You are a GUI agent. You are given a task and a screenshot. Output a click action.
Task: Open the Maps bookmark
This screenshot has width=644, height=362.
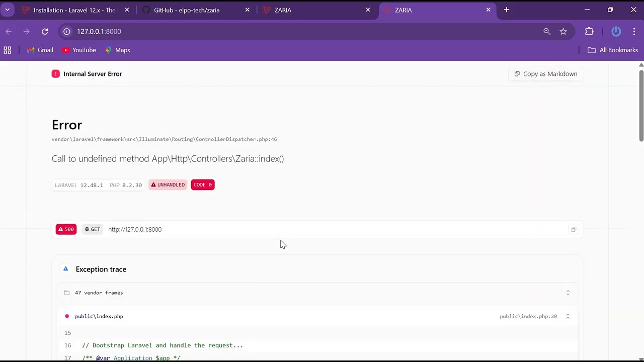pyautogui.click(x=118, y=50)
